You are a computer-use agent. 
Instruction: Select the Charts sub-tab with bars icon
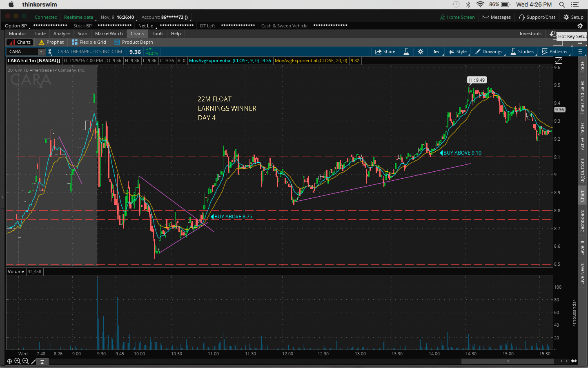(x=20, y=42)
